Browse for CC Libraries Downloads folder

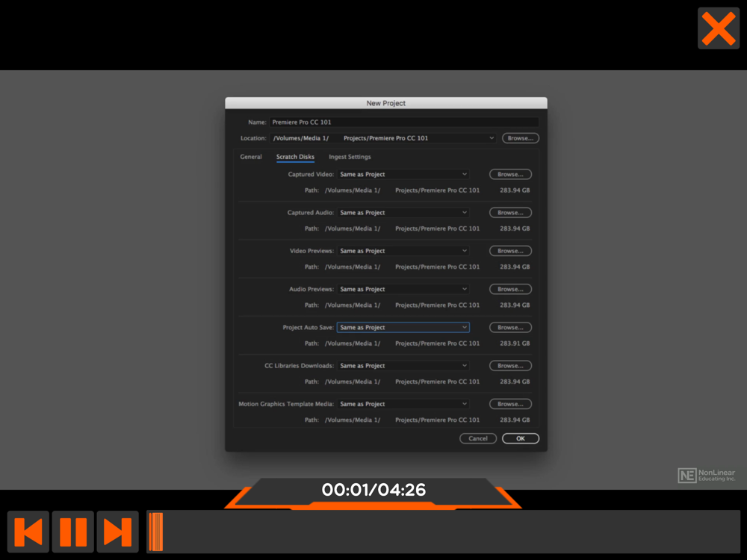510,366
